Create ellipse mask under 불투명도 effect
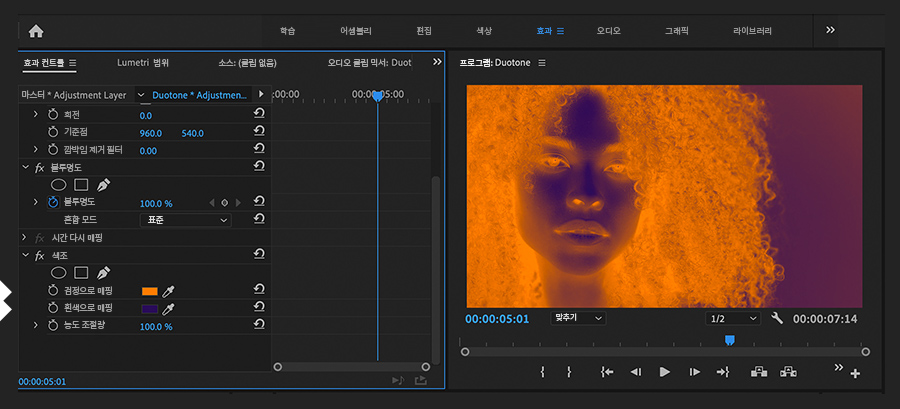This screenshot has width=900, height=409. click(x=59, y=185)
